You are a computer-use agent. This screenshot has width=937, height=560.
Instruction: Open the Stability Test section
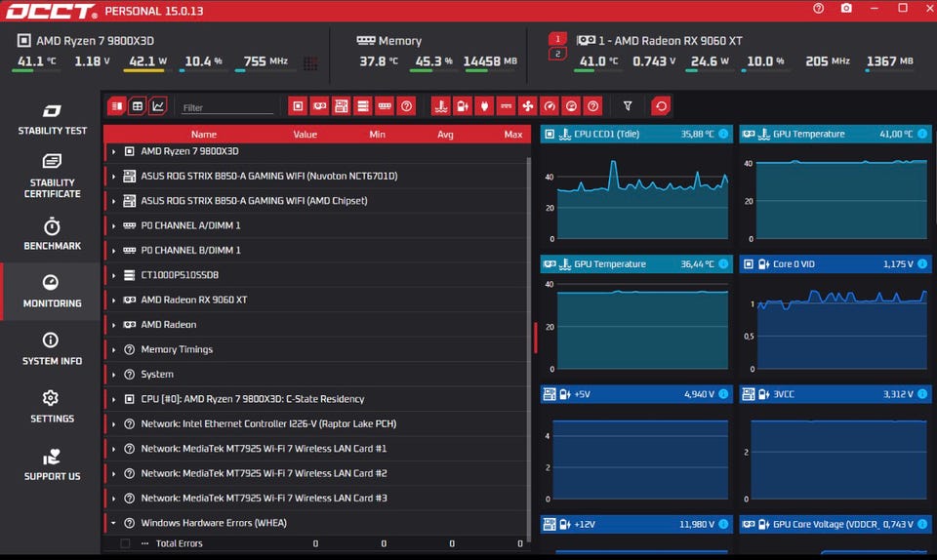click(x=52, y=119)
